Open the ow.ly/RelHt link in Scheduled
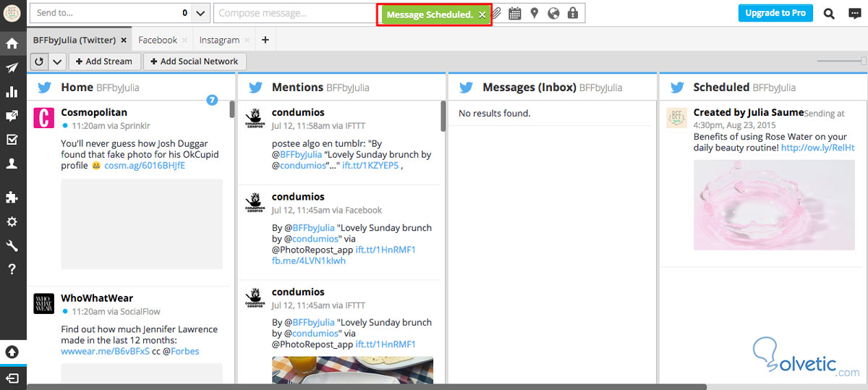868x390 pixels. [817, 148]
